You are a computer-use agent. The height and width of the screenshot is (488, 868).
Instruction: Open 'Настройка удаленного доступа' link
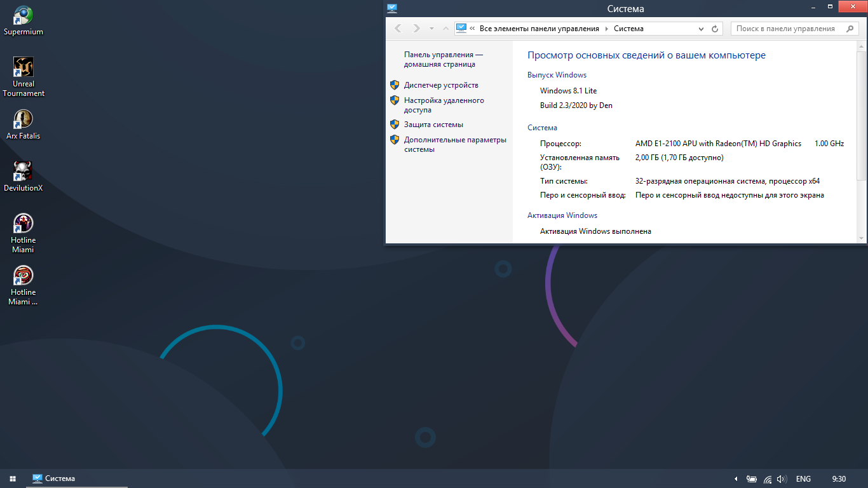tap(444, 105)
